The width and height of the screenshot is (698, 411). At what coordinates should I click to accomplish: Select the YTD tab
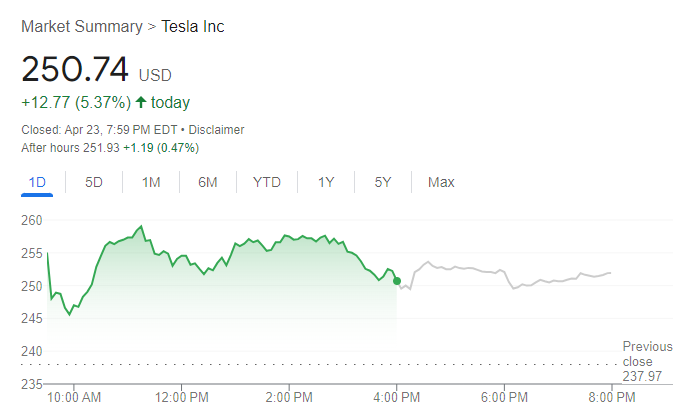pyautogui.click(x=267, y=182)
